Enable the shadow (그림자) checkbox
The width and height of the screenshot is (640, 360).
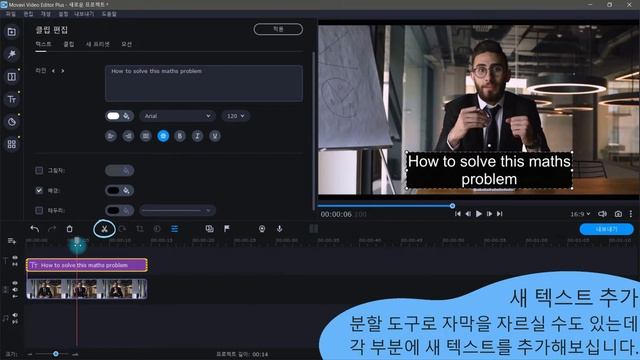click(39, 170)
